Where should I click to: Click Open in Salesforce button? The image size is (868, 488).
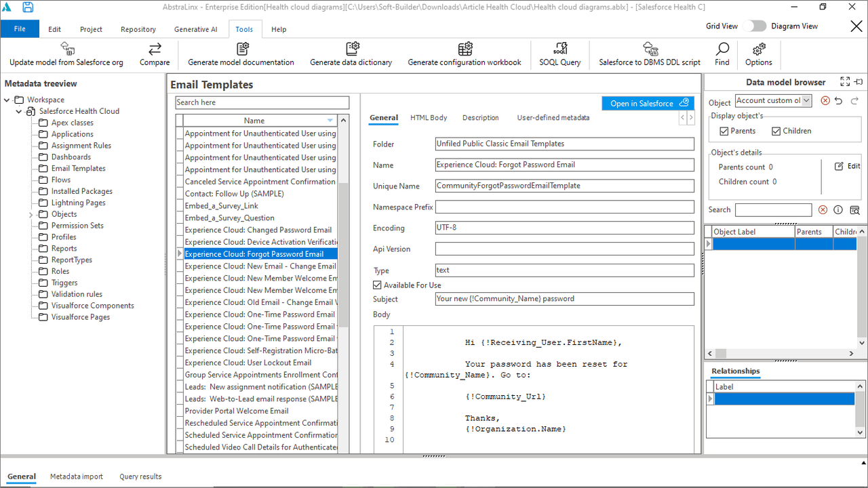tap(648, 103)
